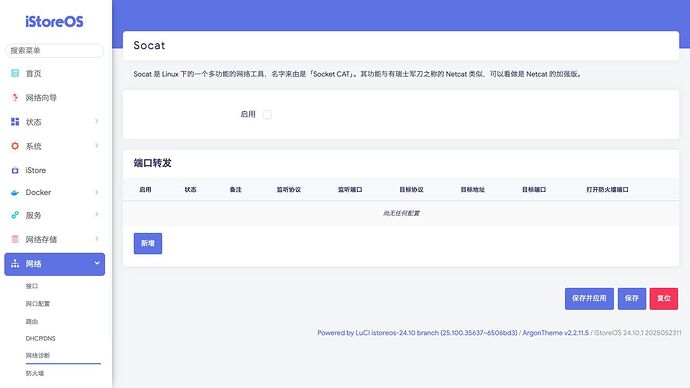Click the 打开防火墙端口 column header

pyautogui.click(x=607, y=190)
